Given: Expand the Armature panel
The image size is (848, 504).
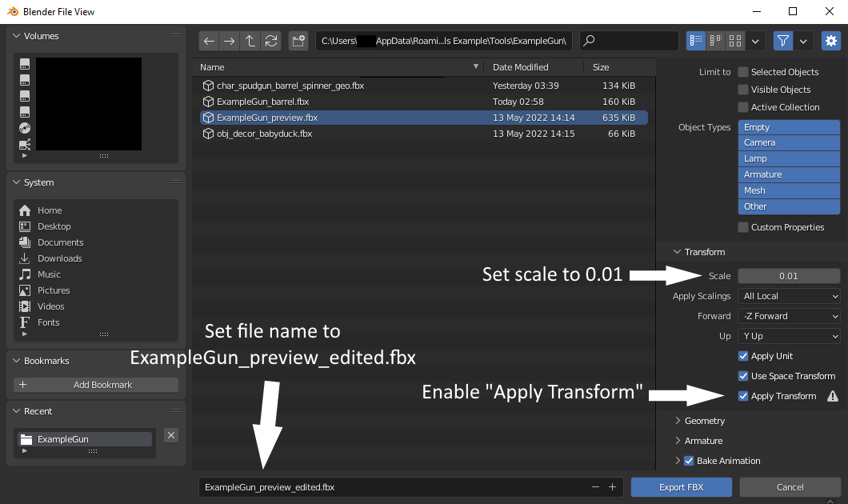Looking at the screenshot, I should pos(677,441).
